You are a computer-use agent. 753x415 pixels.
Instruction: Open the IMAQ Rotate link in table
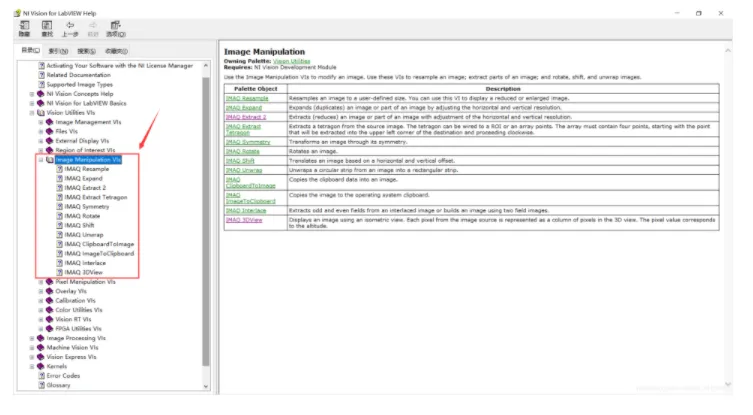[x=243, y=151]
